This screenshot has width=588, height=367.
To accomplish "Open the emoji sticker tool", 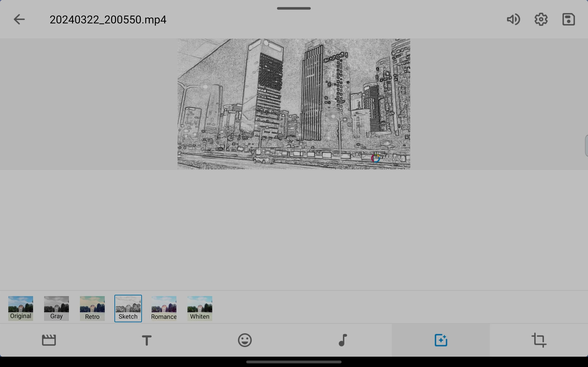I will (245, 340).
